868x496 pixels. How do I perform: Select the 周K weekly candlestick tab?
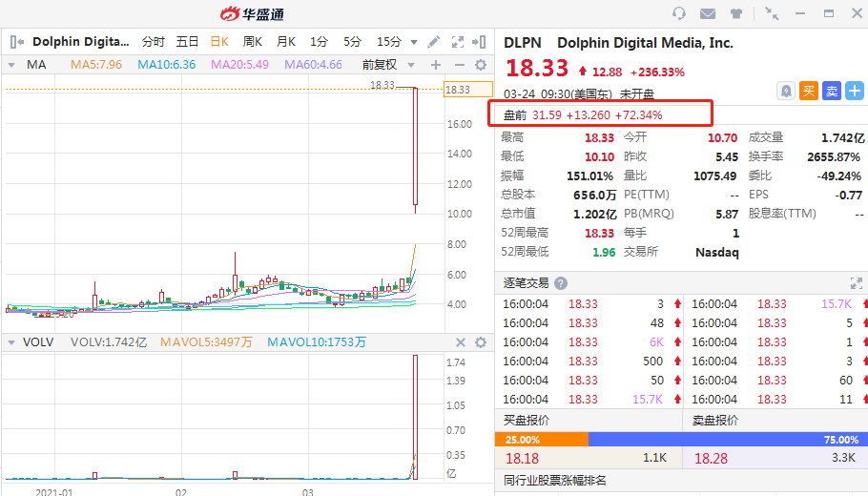253,42
